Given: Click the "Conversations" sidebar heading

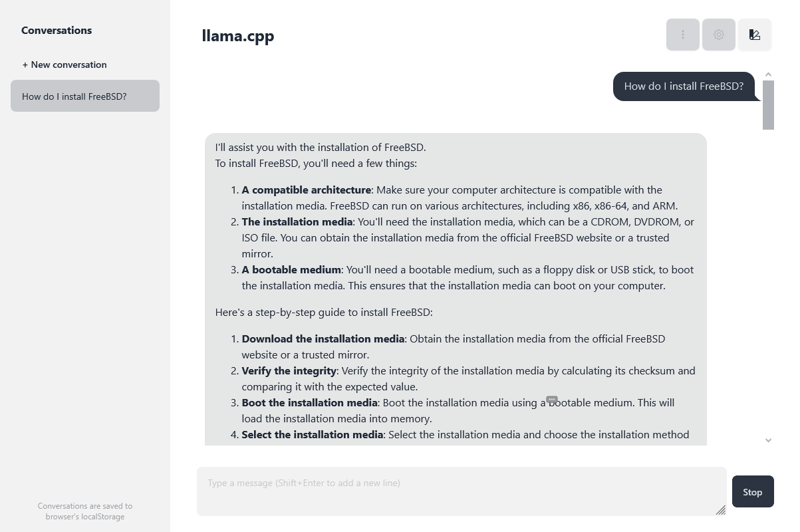Looking at the screenshot, I should pos(57,31).
